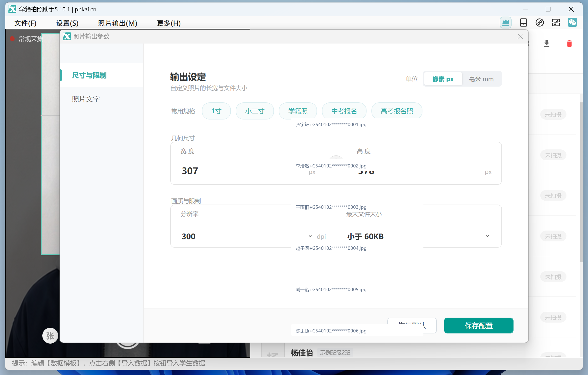
Task: Click the red trash delete icon
Action: pyautogui.click(x=569, y=44)
